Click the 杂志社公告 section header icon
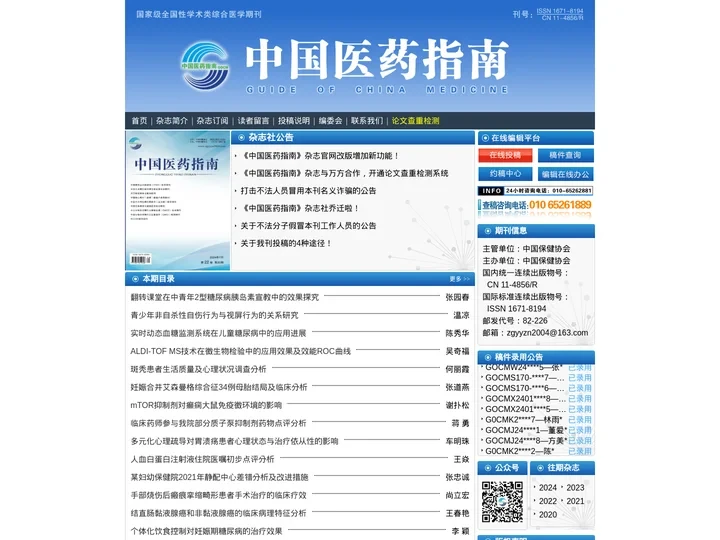The height and width of the screenshot is (540, 720). [x=242, y=137]
